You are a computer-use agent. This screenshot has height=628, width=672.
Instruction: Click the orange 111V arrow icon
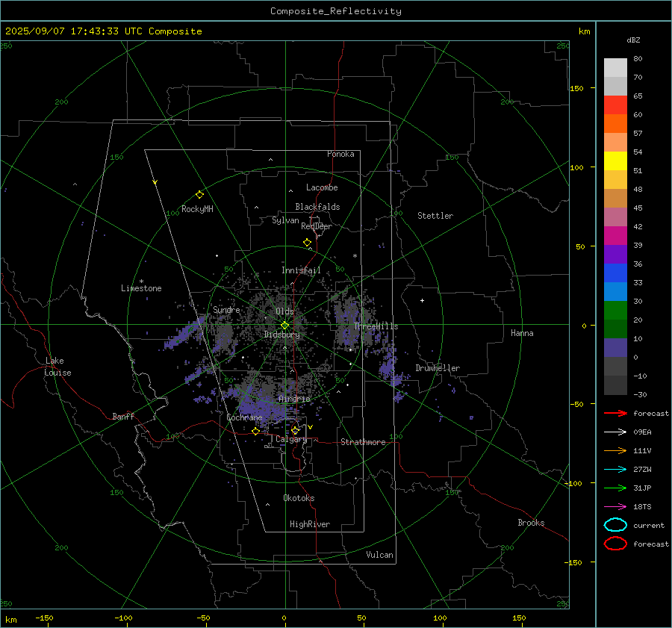615,450
